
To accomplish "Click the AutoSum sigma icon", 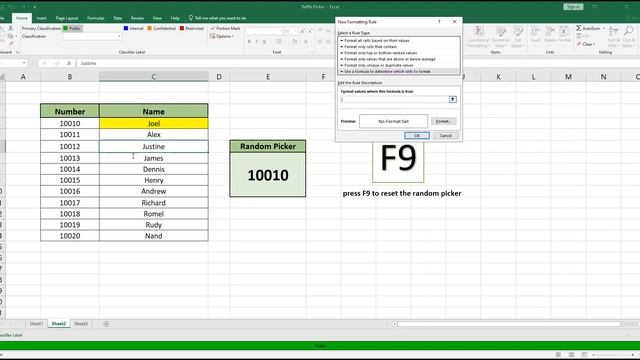I will point(579,28).
